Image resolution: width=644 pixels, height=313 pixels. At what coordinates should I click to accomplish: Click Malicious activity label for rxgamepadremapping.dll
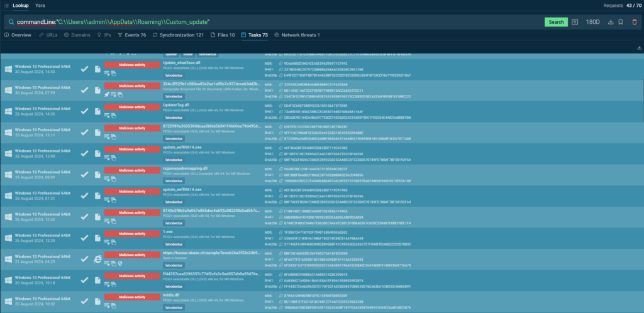(133, 170)
